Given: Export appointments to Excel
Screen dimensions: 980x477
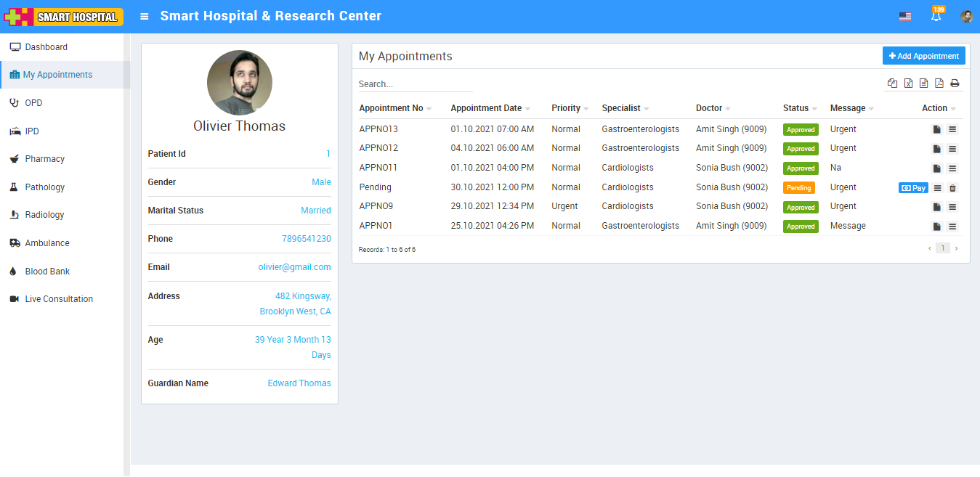Looking at the screenshot, I should 908,83.
